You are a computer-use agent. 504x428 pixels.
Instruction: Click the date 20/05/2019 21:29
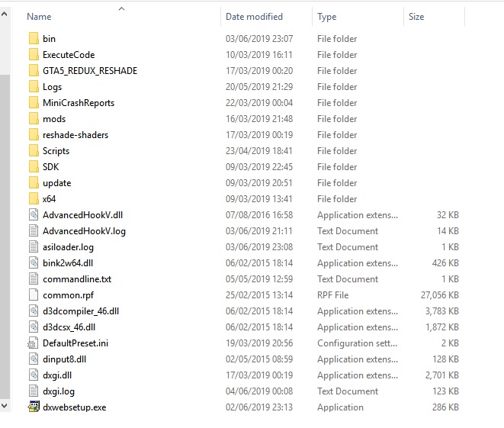point(259,87)
